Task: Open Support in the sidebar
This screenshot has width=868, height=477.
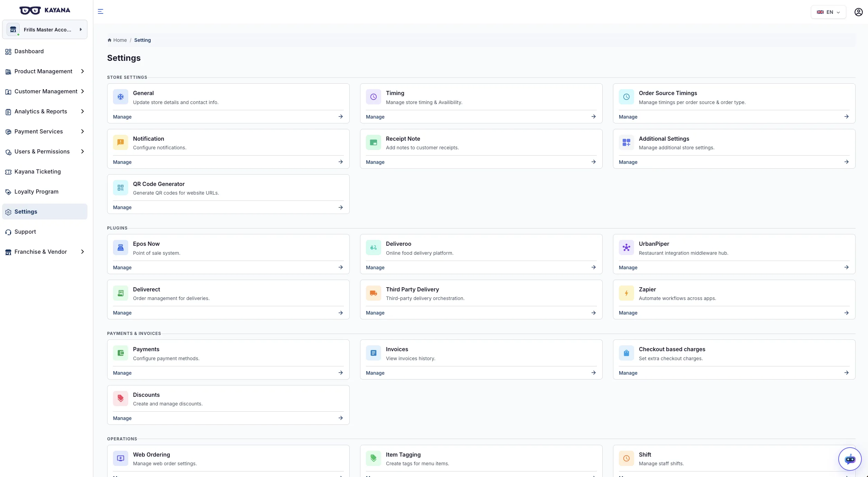Action: point(45,232)
